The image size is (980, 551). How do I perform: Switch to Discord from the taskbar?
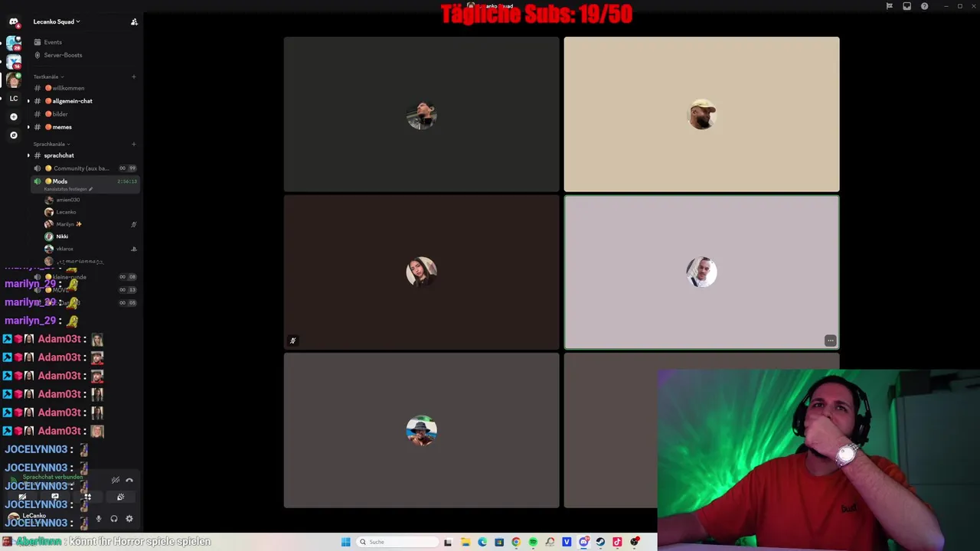pos(584,542)
